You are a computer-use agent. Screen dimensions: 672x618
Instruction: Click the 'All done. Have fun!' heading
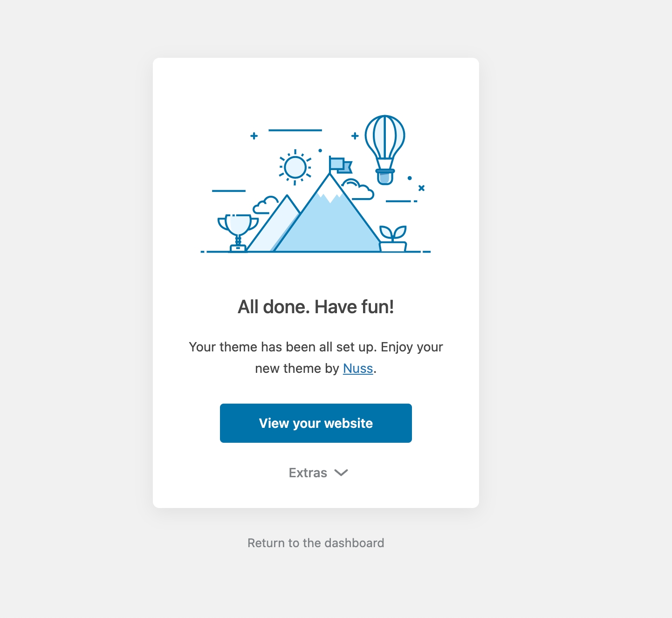point(315,307)
